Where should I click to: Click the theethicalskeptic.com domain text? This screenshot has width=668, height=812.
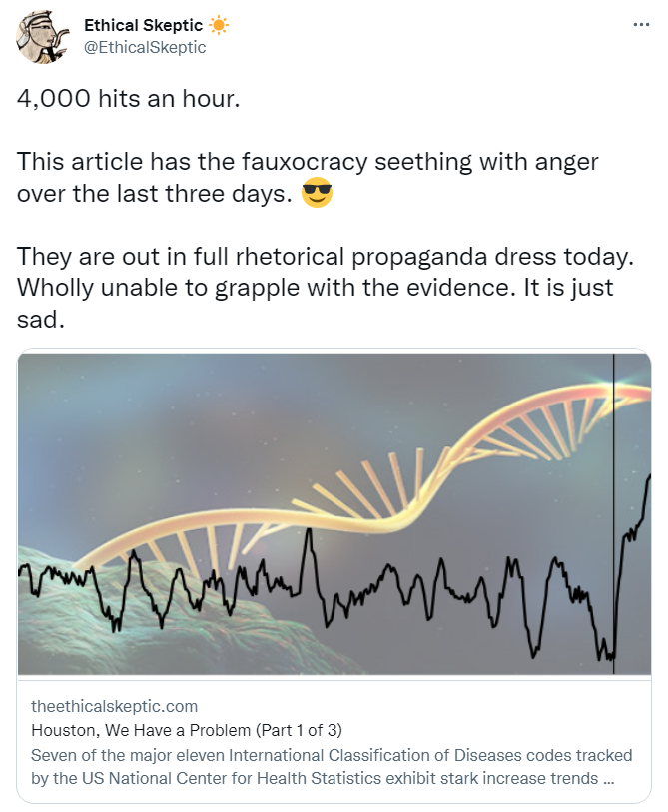(x=115, y=706)
